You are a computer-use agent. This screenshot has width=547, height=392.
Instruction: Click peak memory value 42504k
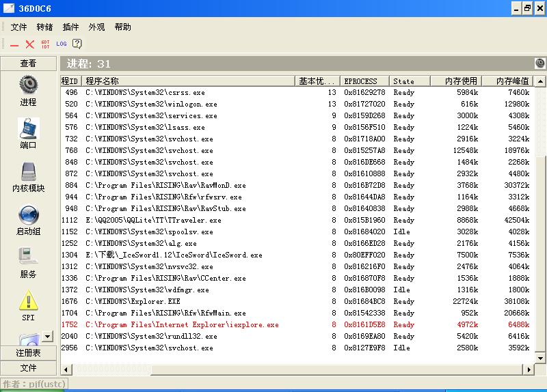517,220
